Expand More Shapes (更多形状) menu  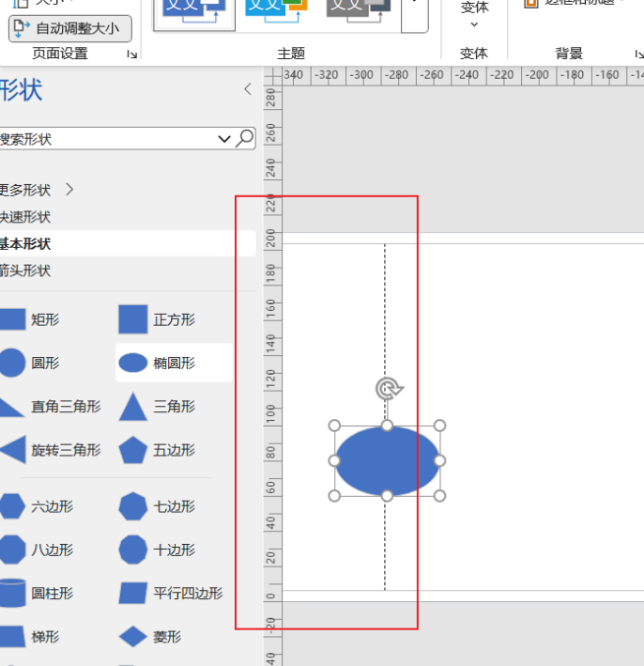click(x=37, y=190)
